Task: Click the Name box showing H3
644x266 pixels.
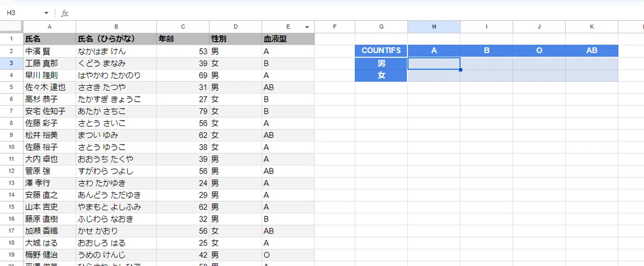Action: point(24,12)
